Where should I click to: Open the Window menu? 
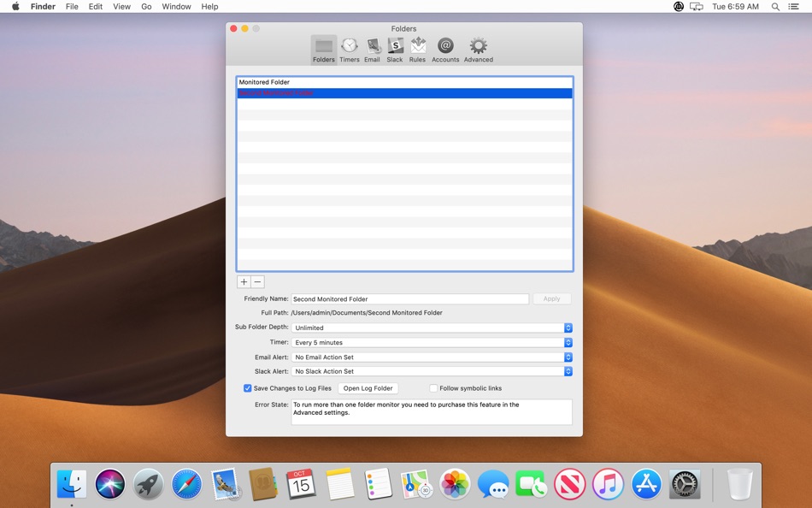[176, 6]
